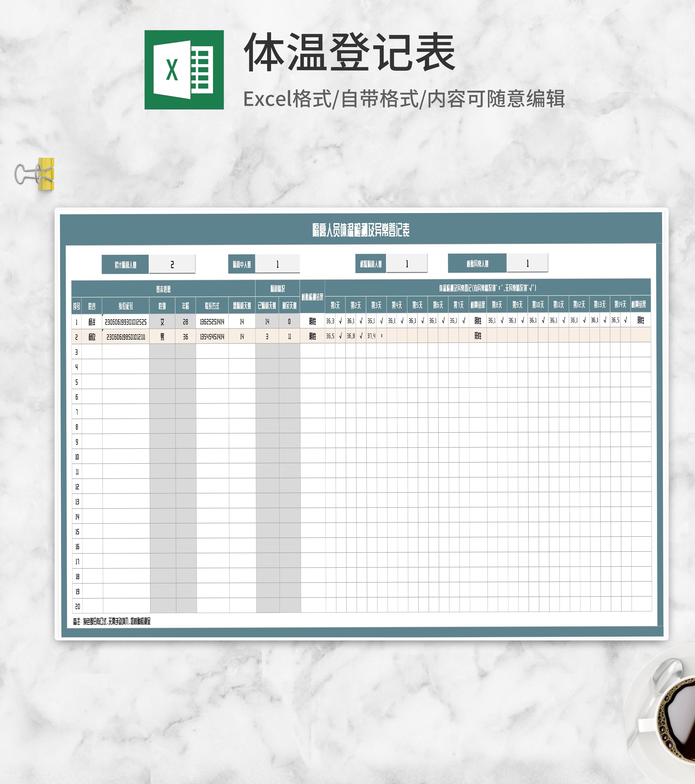Click the 基本信息 group header
Viewport: 695px width, 784px height.
coord(163,289)
